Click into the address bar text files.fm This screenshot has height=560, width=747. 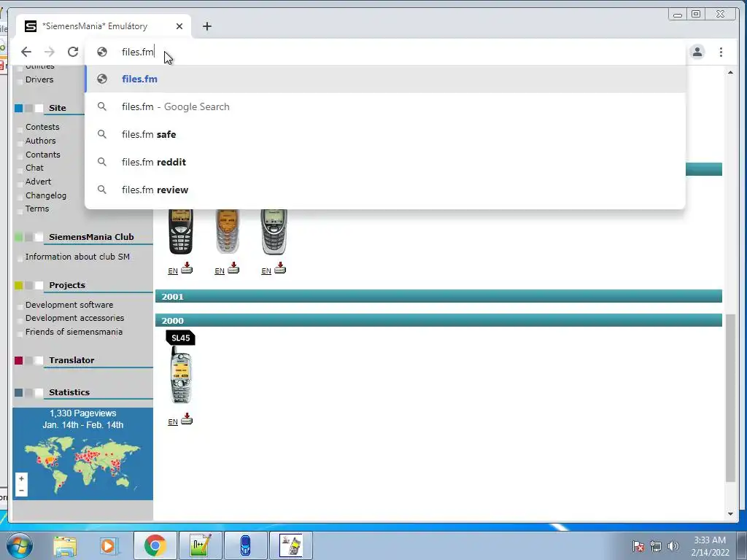138,52
